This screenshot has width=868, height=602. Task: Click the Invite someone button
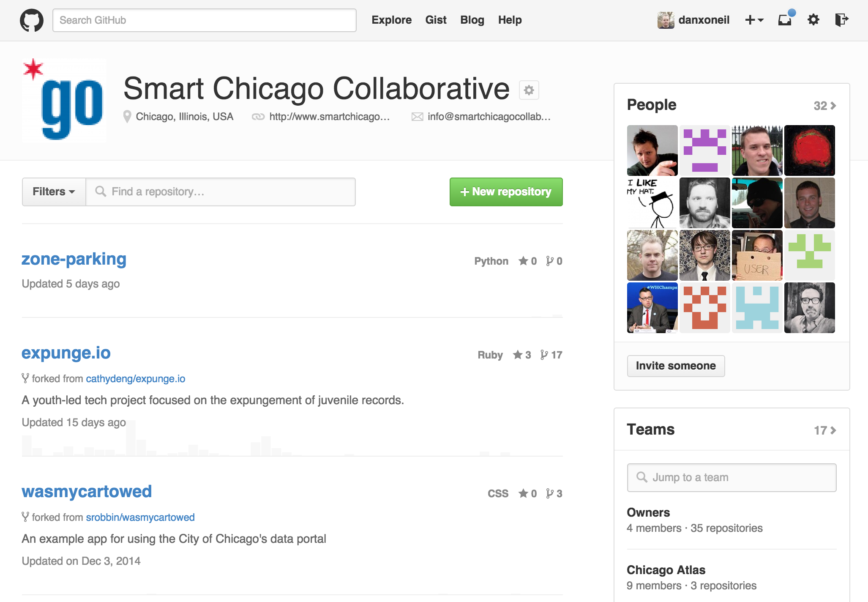tap(676, 366)
